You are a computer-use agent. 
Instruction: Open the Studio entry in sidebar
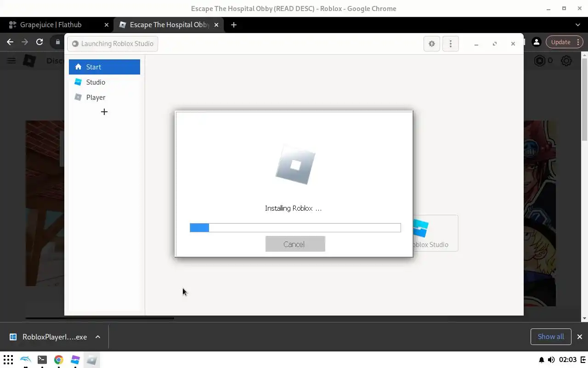104,82
